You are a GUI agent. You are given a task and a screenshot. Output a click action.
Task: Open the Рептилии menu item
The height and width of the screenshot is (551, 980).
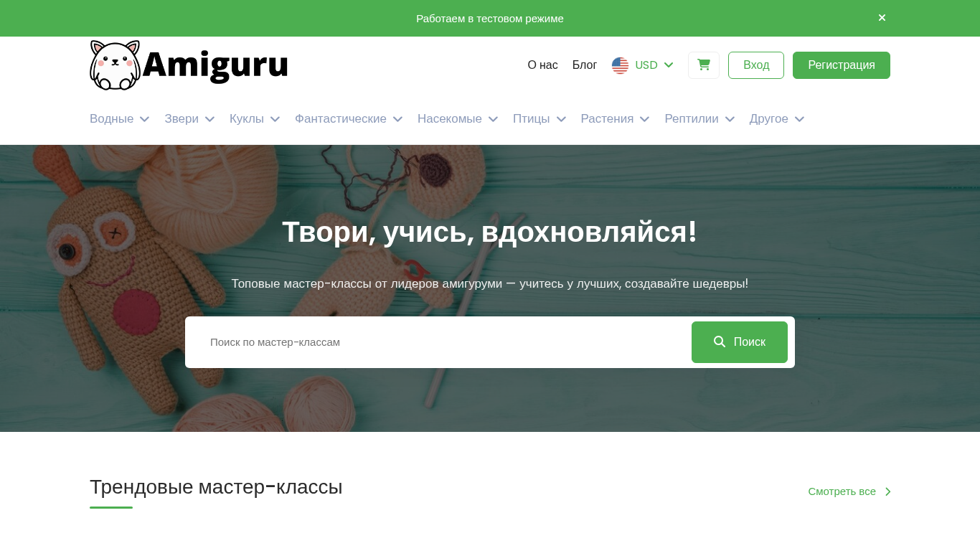[x=692, y=119]
